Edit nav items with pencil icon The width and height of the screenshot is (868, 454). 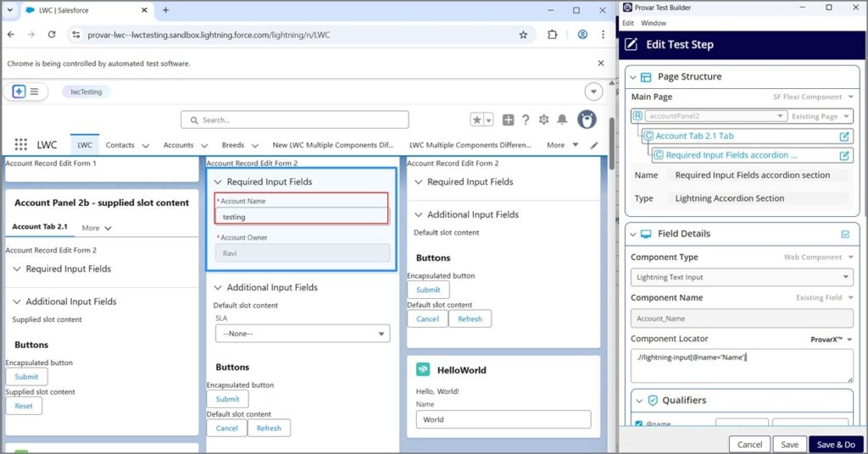click(594, 145)
